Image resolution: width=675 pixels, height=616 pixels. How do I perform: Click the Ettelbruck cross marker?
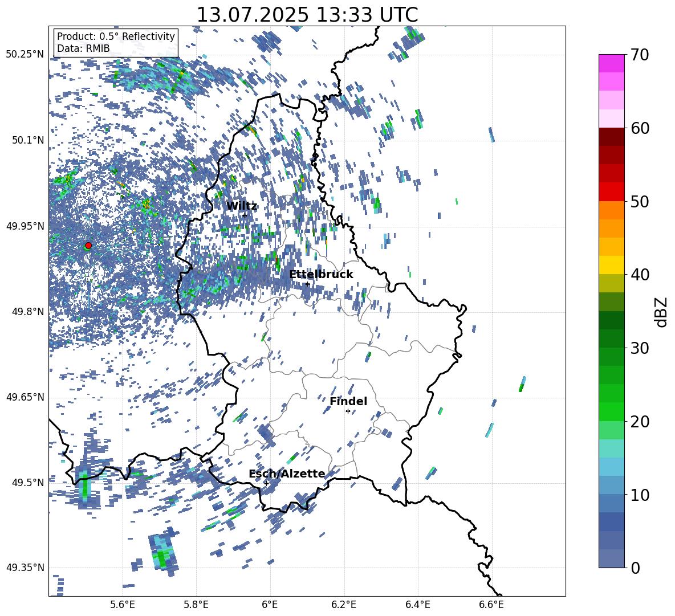(x=307, y=284)
